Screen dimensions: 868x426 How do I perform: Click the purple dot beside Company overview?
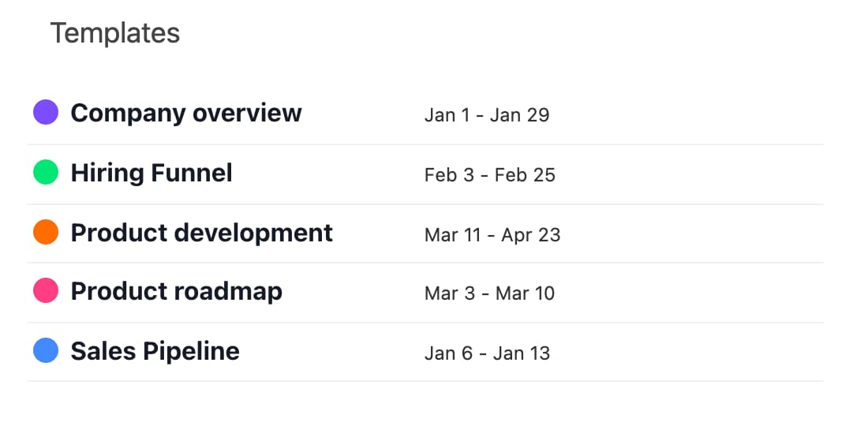click(46, 112)
